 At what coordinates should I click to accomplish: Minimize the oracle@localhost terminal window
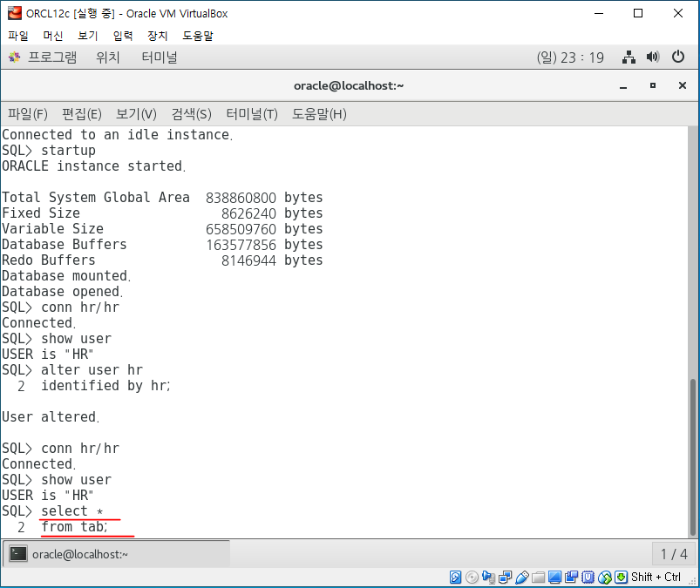click(x=623, y=85)
